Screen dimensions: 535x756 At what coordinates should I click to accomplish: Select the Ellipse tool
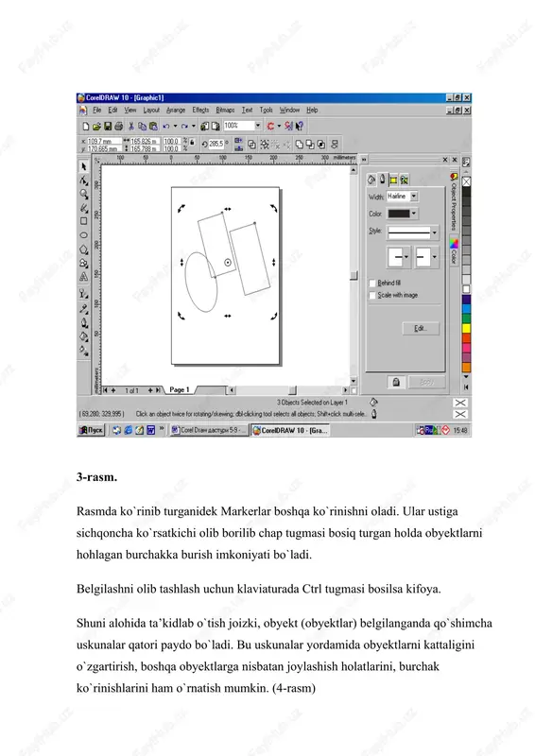(84, 235)
